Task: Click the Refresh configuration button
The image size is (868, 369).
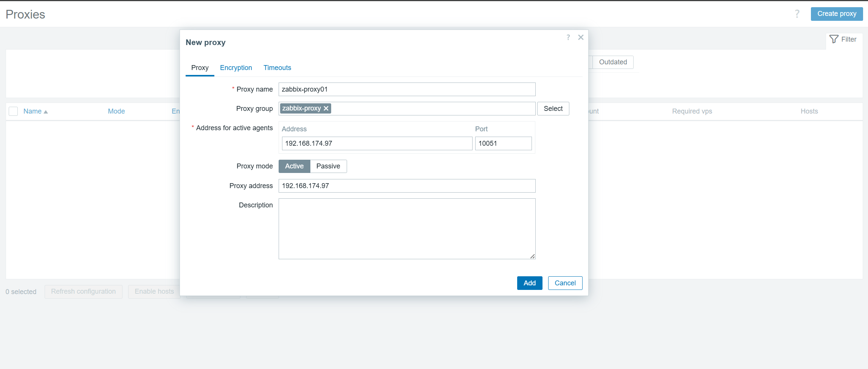Action: tap(84, 291)
